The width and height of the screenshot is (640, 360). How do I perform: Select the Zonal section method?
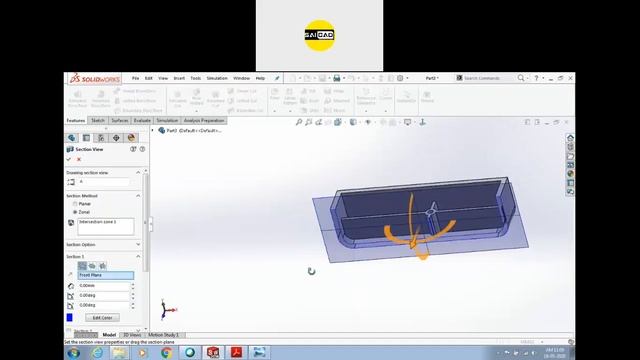click(x=75, y=212)
